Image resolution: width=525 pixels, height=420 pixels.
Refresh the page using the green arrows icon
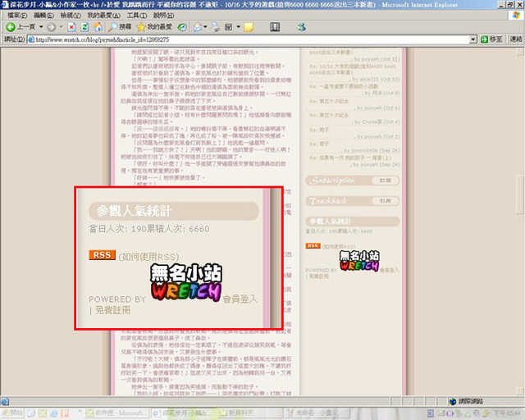pyautogui.click(x=84, y=27)
